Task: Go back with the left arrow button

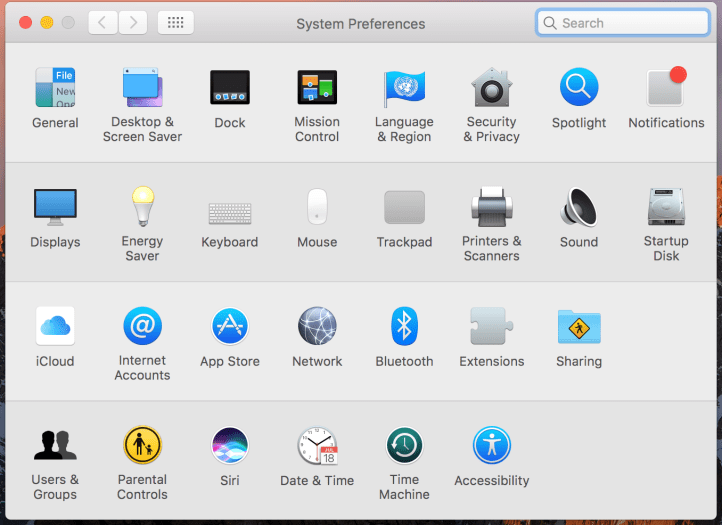Action: [x=103, y=22]
